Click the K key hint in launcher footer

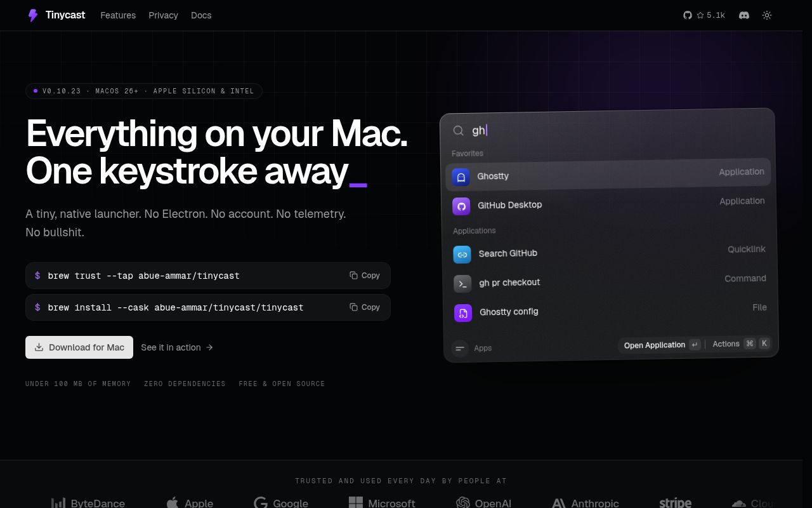(x=764, y=343)
